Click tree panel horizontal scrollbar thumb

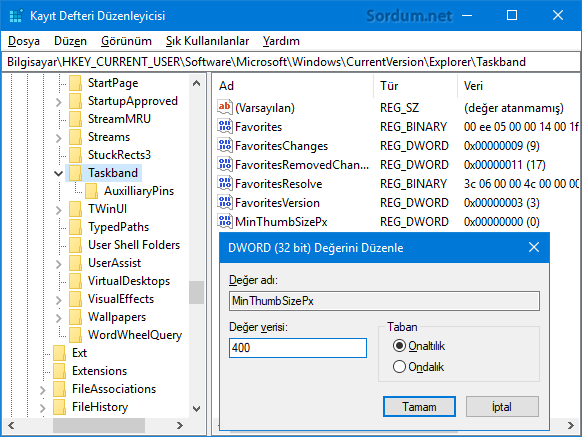tap(99, 425)
